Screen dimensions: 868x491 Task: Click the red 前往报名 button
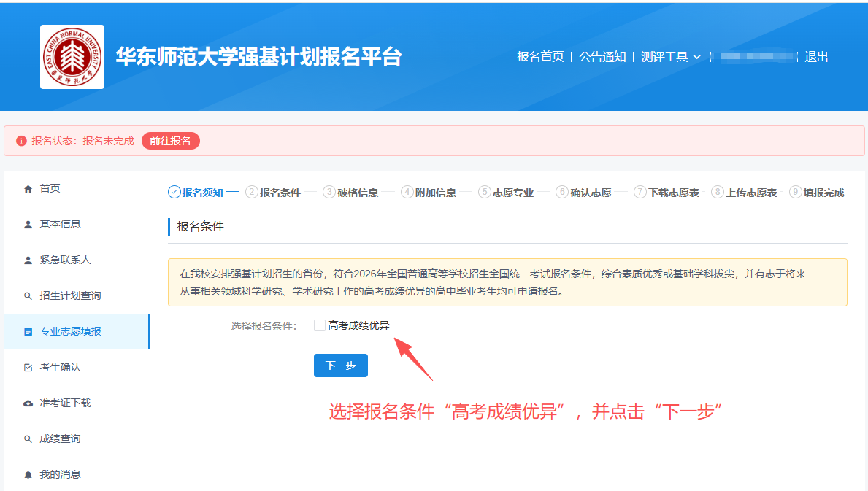pos(170,141)
